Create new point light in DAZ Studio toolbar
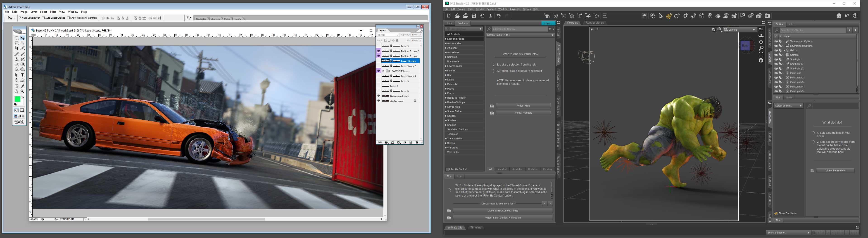This screenshot has height=238, width=868. click(563, 16)
